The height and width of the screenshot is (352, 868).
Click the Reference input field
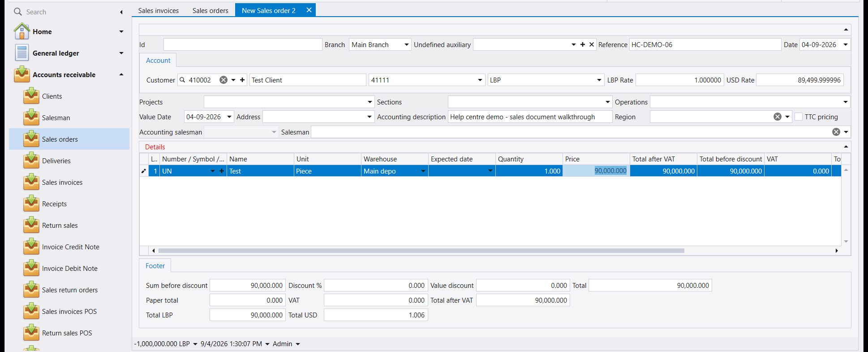705,44
